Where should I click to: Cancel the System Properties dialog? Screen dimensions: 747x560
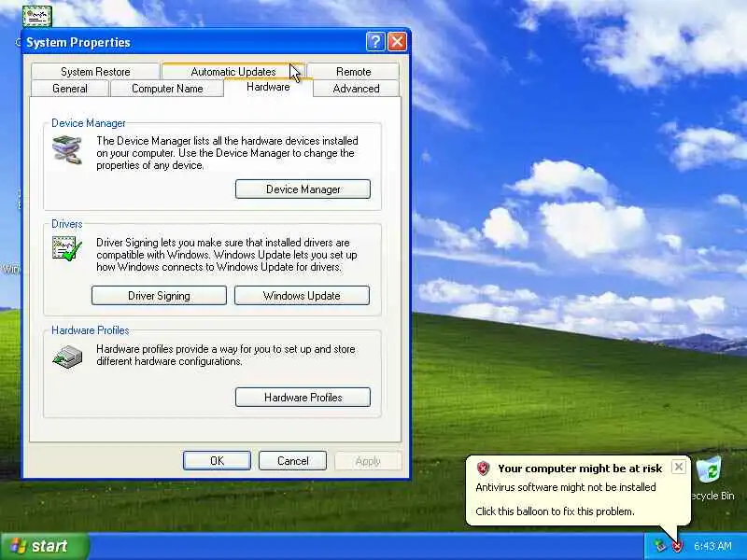click(292, 460)
